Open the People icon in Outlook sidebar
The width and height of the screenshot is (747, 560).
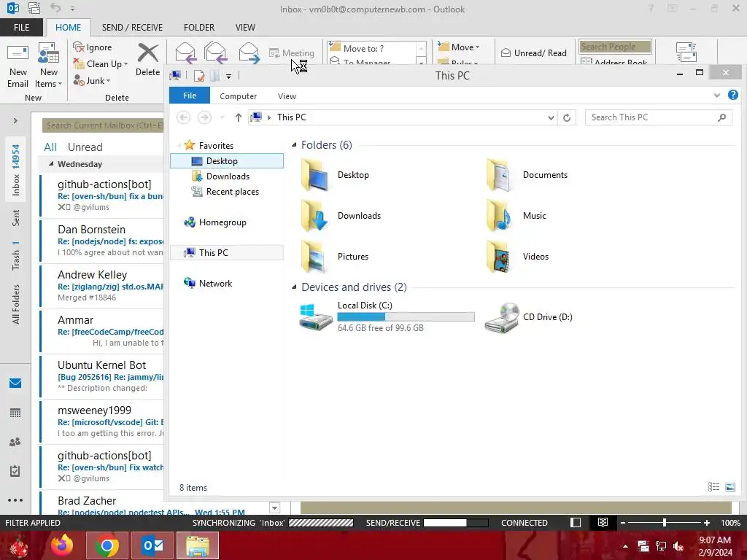(x=15, y=442)
